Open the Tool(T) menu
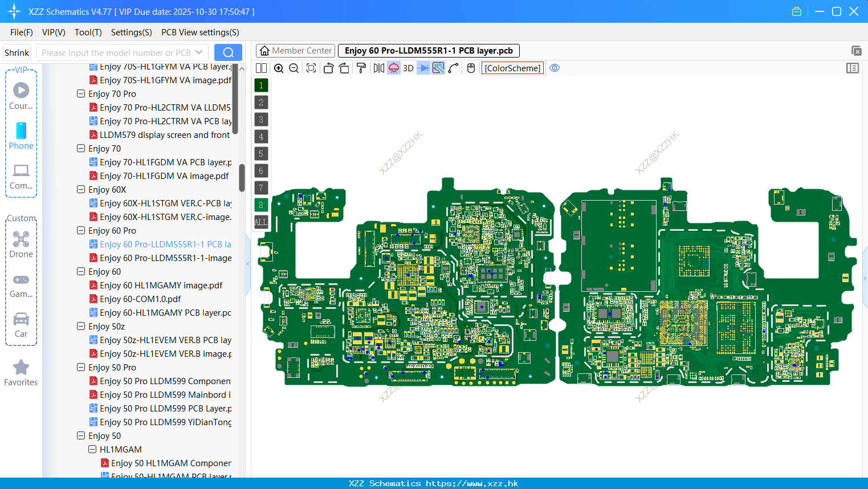 pos(88,32)
